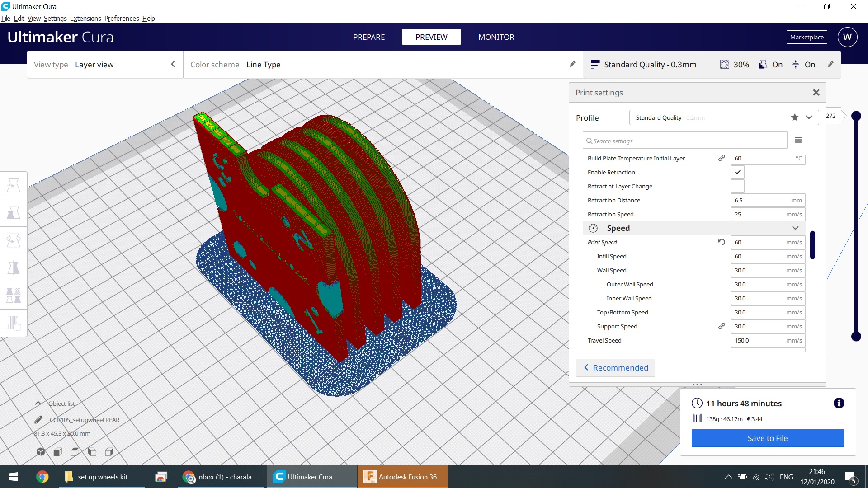The width and height of the screenshot is (868, 488).
Task: Switch to Recommended settings mode
Action: (x=616, y=367)
